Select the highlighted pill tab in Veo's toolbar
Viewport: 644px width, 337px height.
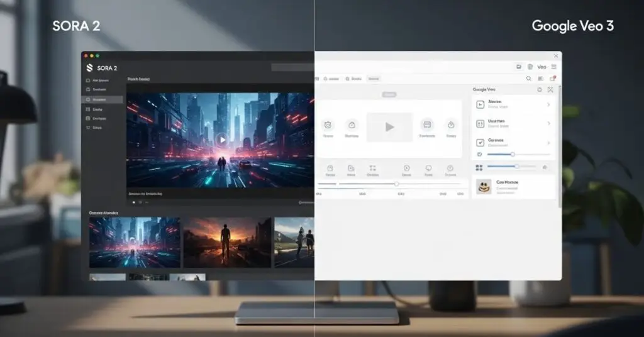(374, 79)
